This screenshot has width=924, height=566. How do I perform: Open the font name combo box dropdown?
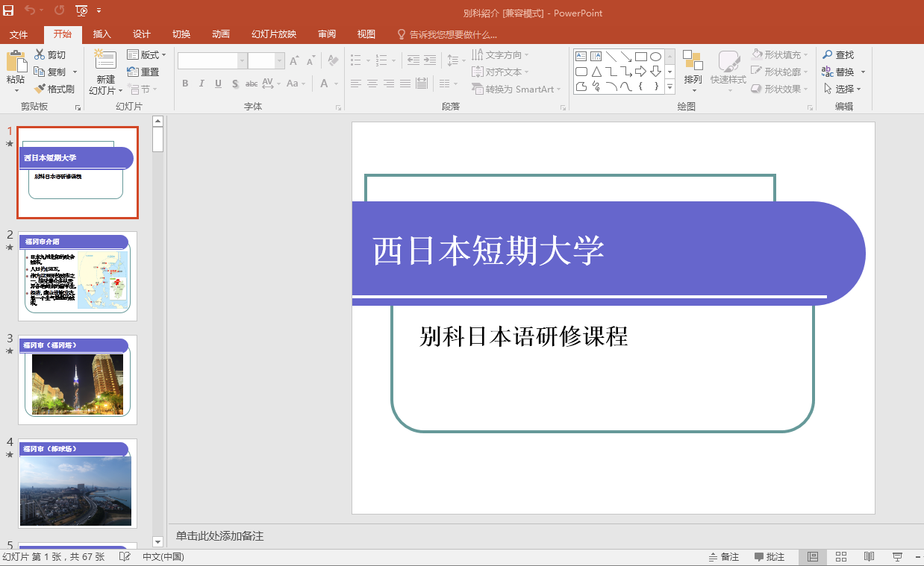242,61
